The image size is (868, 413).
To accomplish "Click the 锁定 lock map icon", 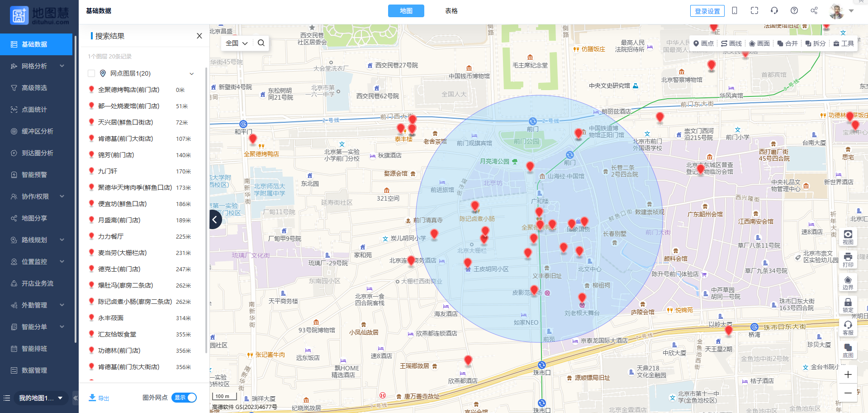I will point(848,305).
